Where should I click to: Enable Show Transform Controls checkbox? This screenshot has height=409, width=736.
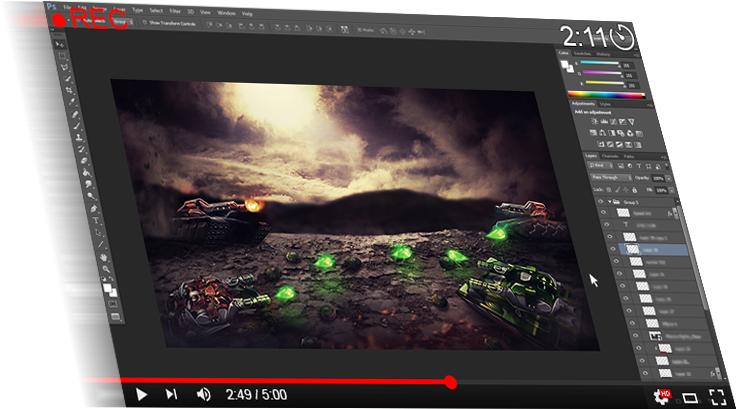point(145,22)
